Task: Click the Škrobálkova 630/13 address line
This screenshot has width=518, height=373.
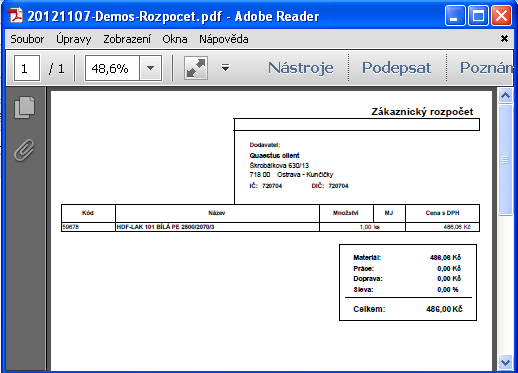Action: click(x=279, y=165)
